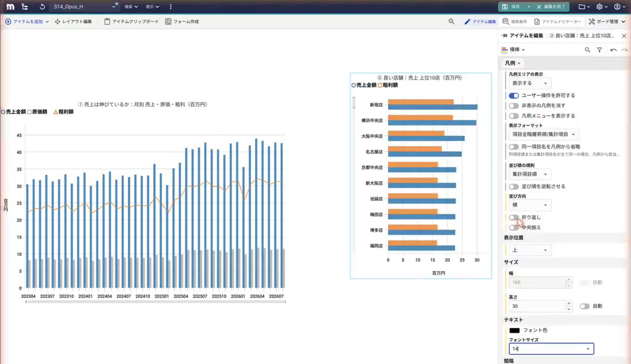Switch to 検索条件 tab
The image size is (631, 364).
(x=515, y=22)
